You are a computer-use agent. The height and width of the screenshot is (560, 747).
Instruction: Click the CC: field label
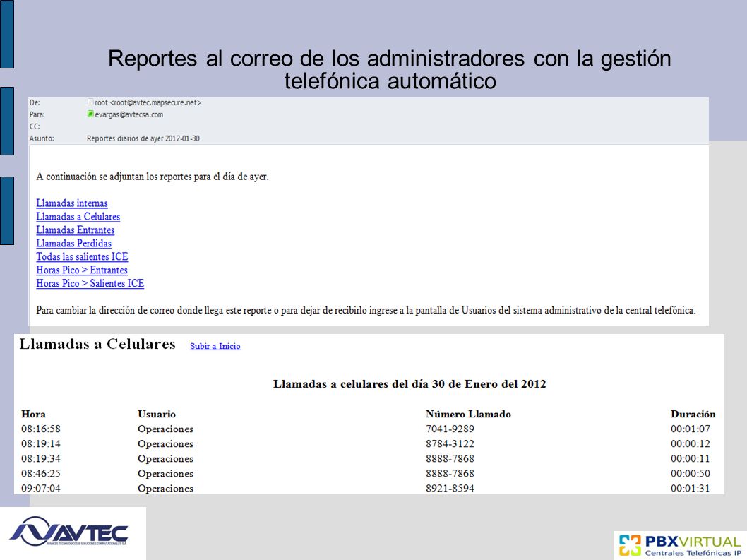pyautogui.click(x=35, y=126)
